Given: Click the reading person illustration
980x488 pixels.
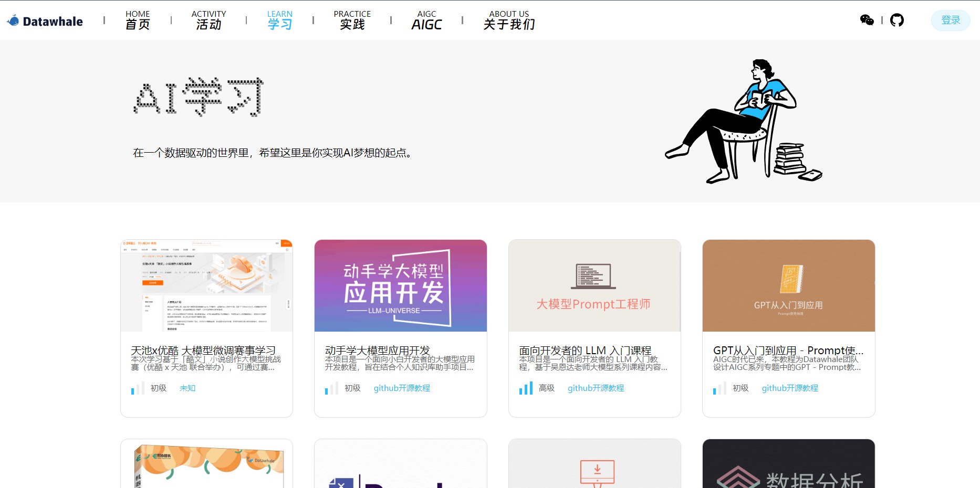Looking at the screenshot, I should 743,121.
